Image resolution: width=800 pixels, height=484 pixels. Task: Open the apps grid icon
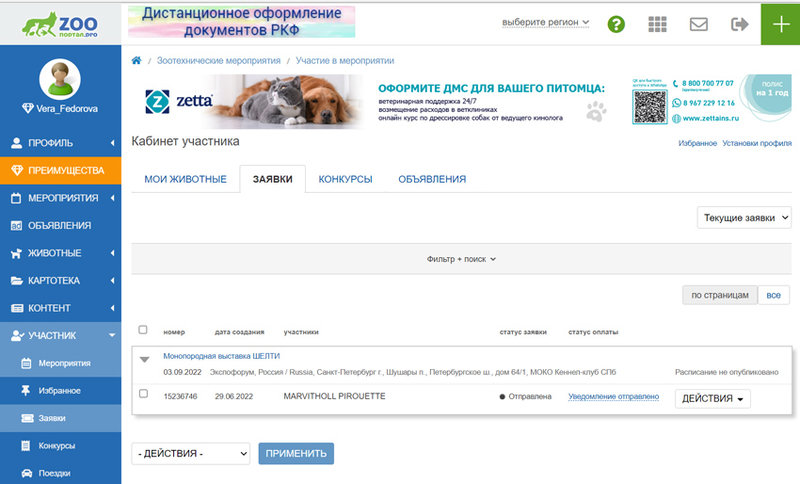657,23
